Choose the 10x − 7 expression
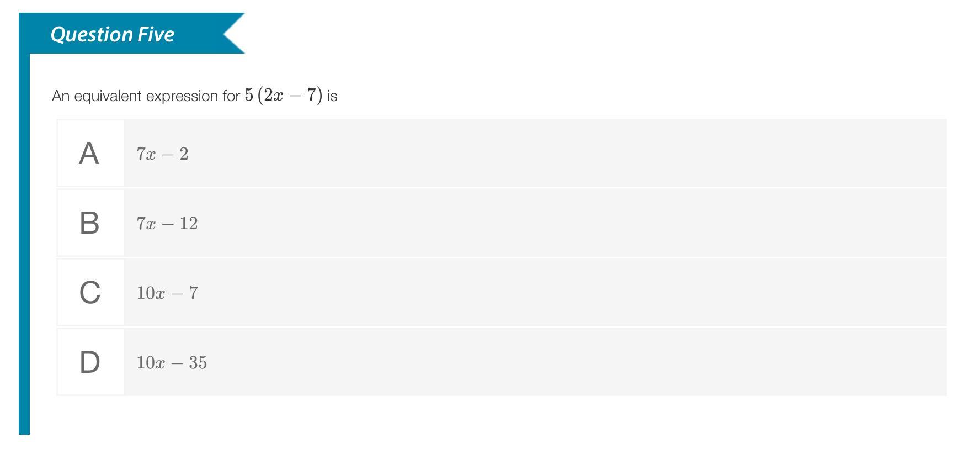Image resolution: width=980 pixels, height=459 pixels. (x=167, y=293)
